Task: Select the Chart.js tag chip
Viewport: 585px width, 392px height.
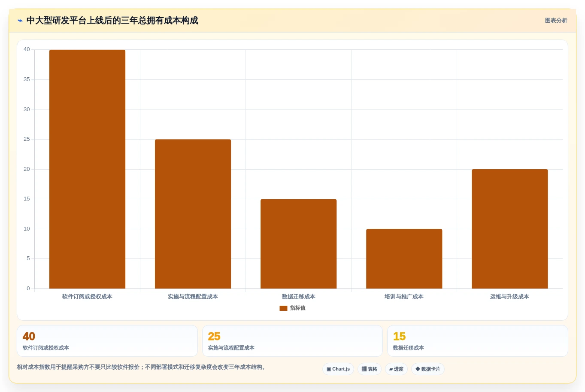Action: [x=338, y=369]
